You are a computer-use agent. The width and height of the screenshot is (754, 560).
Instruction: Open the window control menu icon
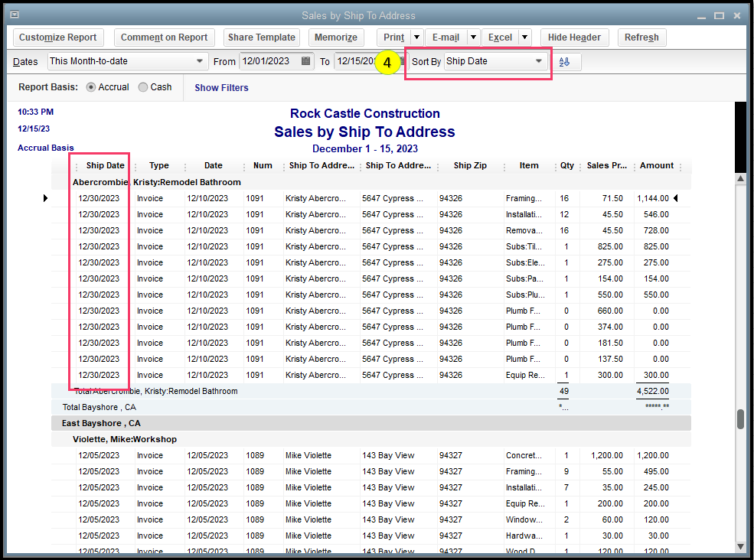click(14, 15)
